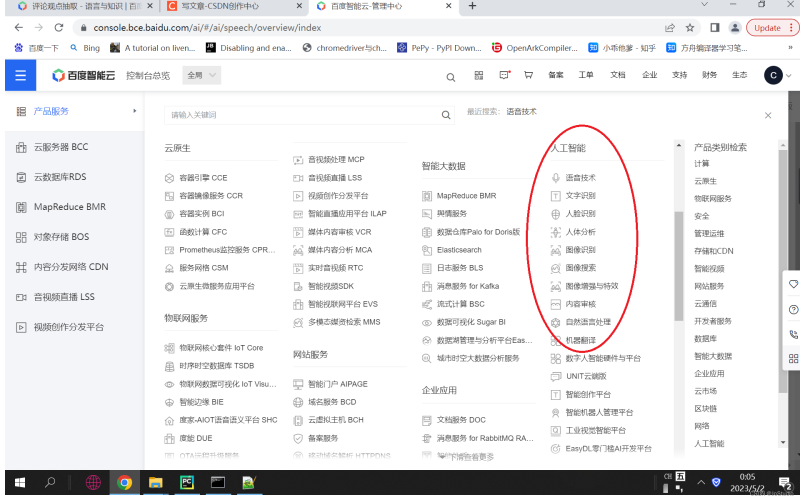Click the search magnifier in top navbar

(x=450, y=76)
